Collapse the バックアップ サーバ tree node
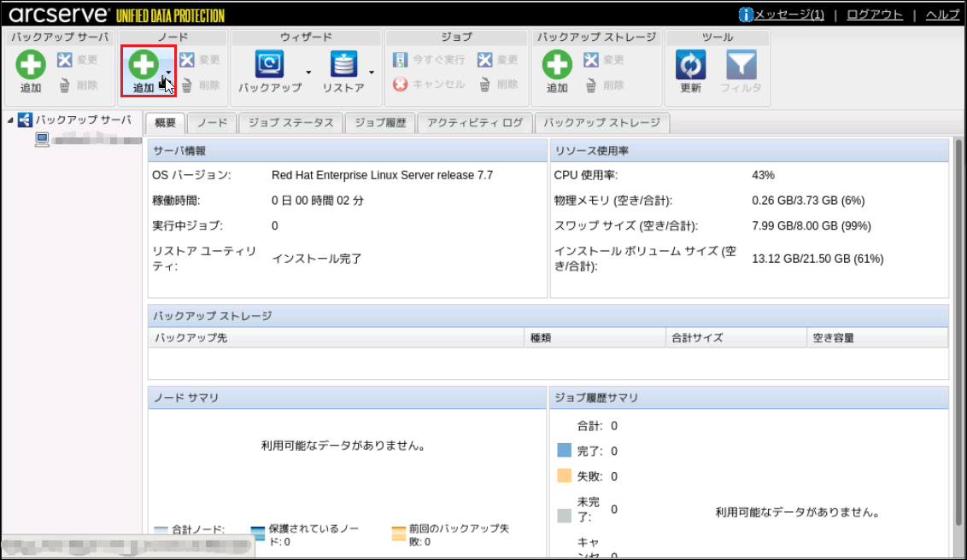 [x=10, y=120]
